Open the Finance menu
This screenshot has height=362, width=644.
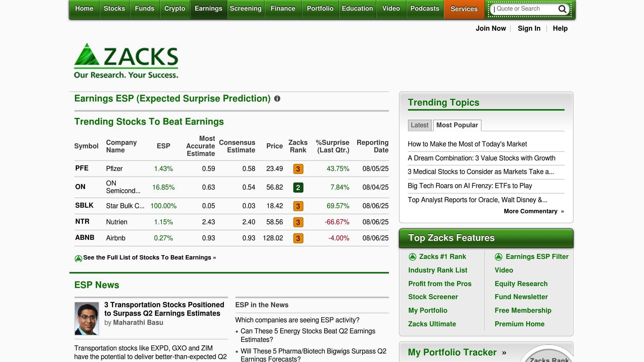pyautogui.click(x=283, y=9)
